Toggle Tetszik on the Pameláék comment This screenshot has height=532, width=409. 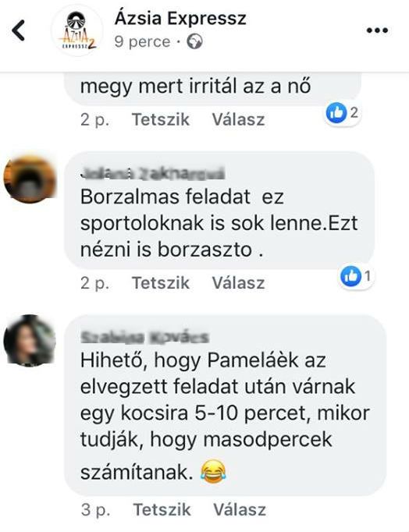click(x=162, y=509)
